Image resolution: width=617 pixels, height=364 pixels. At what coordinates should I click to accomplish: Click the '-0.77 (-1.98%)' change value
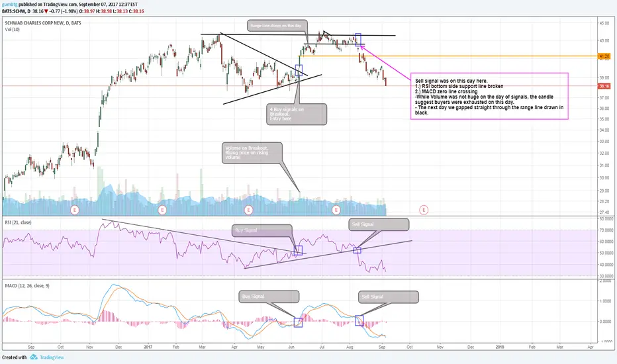[64, 11]
